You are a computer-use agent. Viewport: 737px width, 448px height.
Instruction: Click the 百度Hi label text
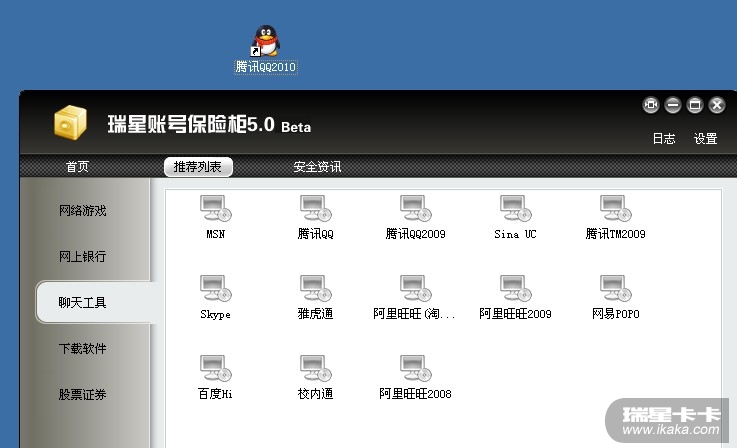215,394
